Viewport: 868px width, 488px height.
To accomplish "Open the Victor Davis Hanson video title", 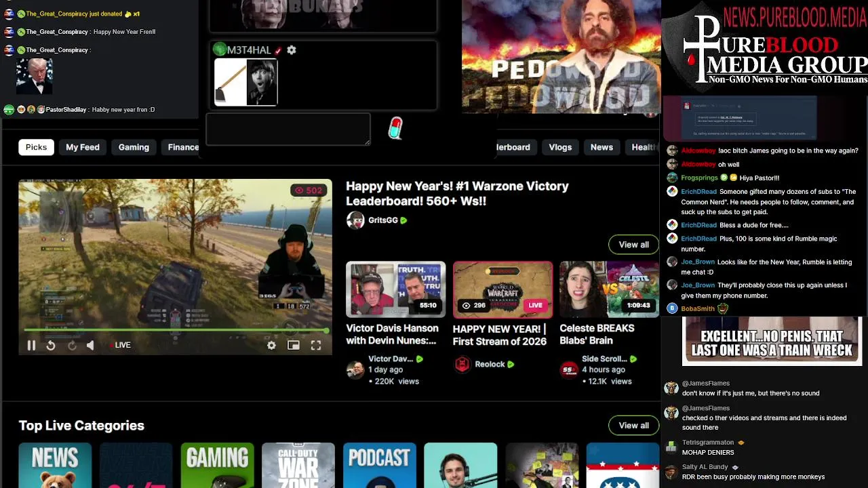I will [392, 334].
